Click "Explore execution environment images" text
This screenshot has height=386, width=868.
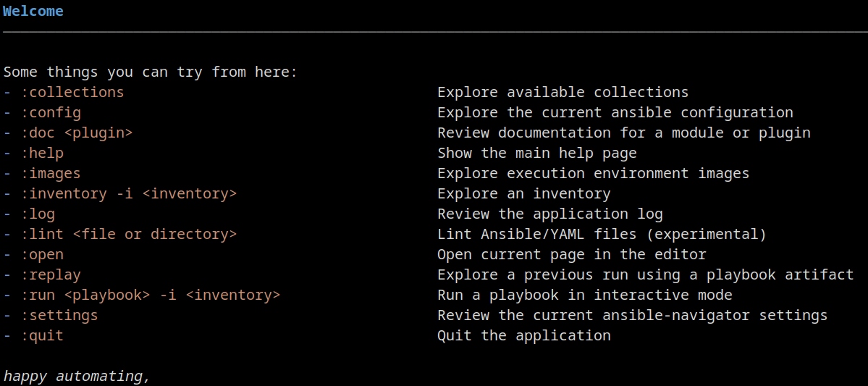[594, 173]
